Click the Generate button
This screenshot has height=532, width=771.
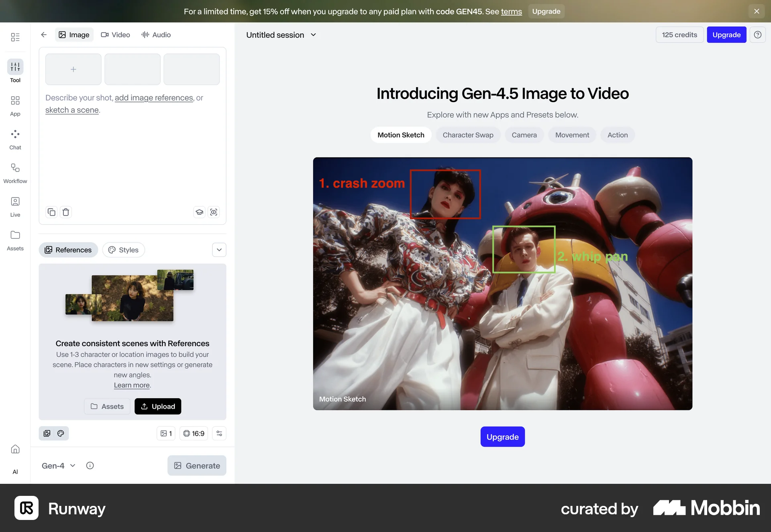coord(197,465)
